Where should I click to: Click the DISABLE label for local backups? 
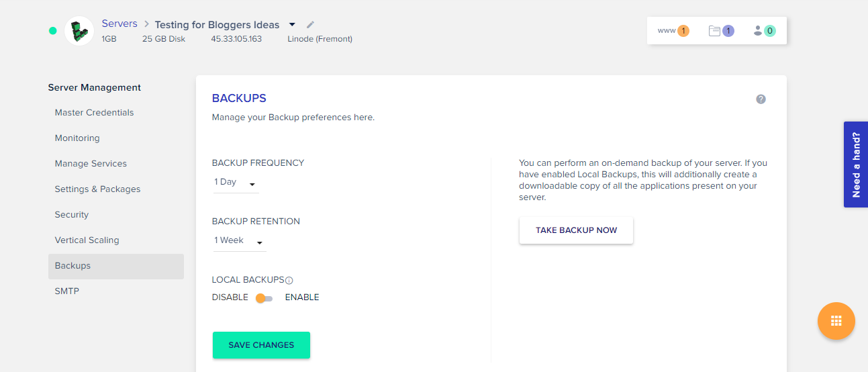pos(230,297)
